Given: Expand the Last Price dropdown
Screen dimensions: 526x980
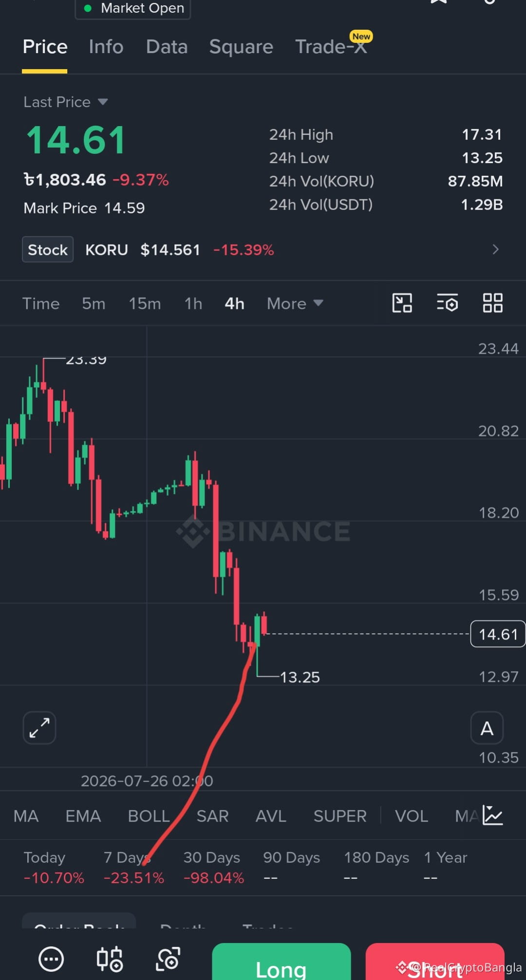Looking at the screenshot, I should [x=66, y=102].
